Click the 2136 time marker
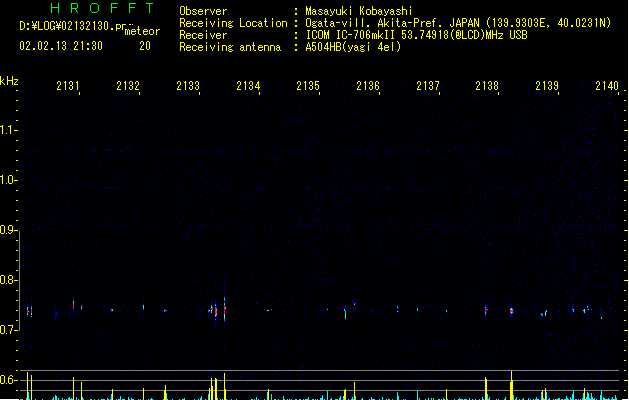 coord(368,85)
